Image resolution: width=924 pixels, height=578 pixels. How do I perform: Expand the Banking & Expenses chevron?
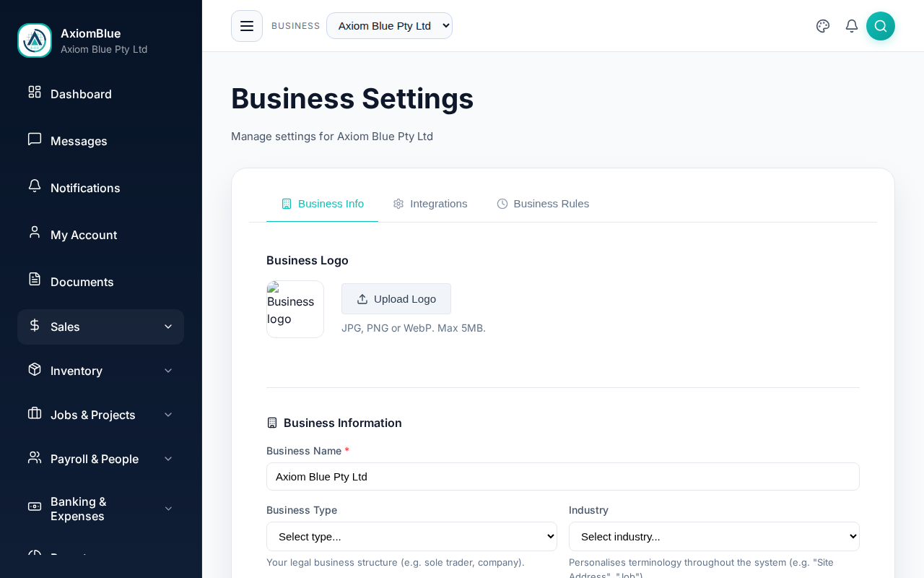[168, 509]
